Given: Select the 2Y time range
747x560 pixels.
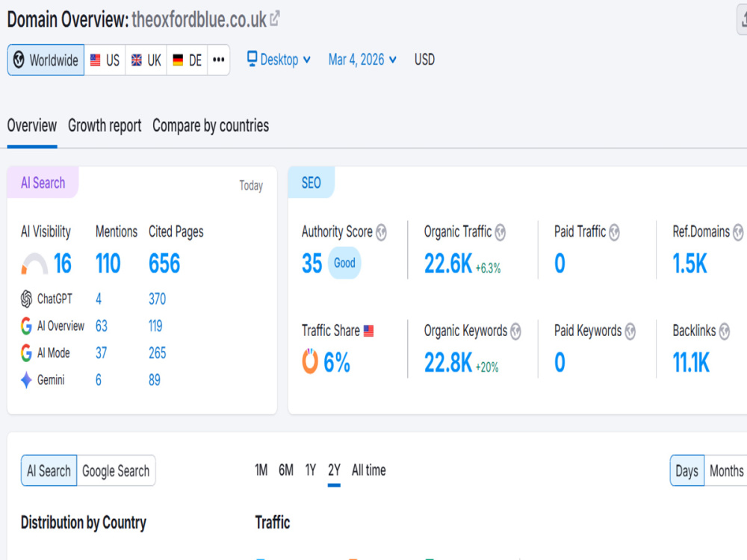Looking at the screenshot, I should [334, 470].
